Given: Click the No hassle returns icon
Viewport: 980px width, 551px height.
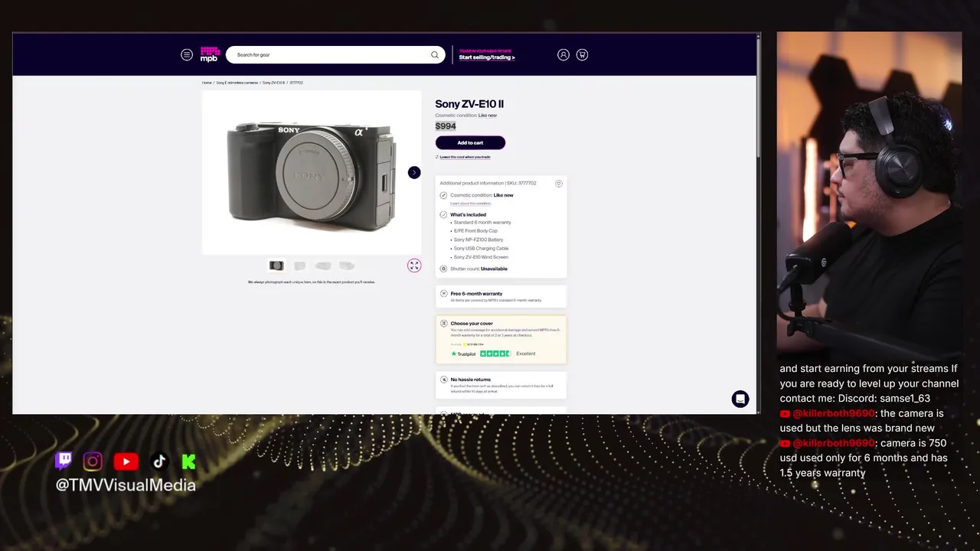Looking at the screenshot, I should pos(443,380).
